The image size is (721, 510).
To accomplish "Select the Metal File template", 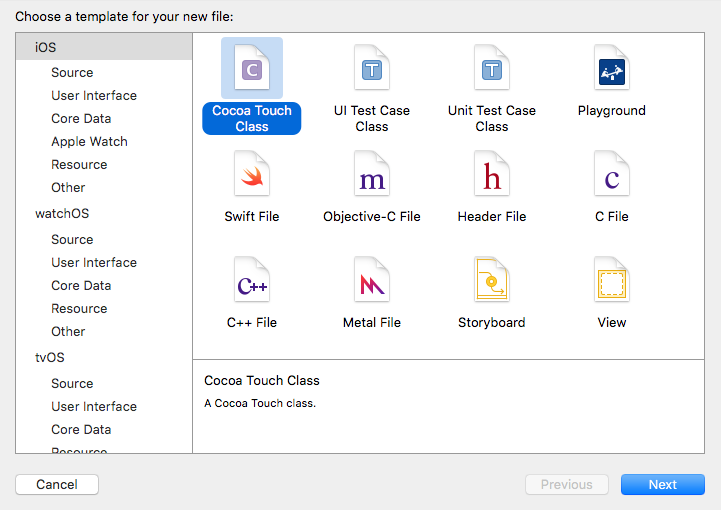I will point(372,282).
